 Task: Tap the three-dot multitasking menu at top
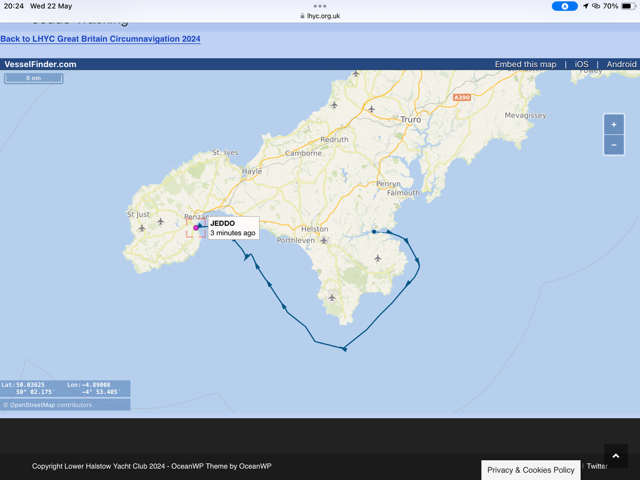[320, 6]
